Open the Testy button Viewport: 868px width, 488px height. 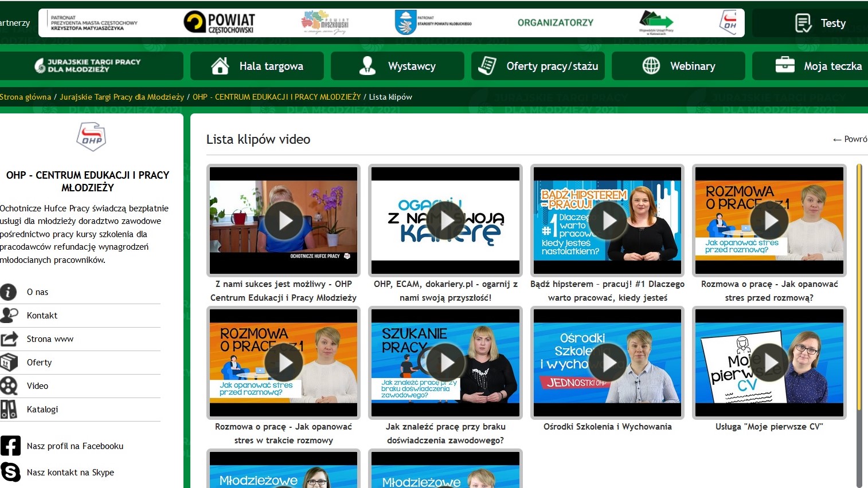click(x=810, y=23)
